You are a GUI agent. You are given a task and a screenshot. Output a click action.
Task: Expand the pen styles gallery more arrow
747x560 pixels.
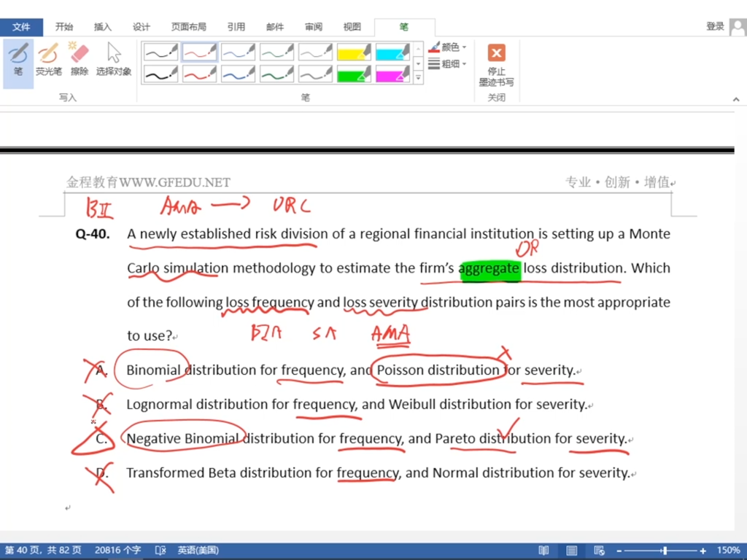pos(418,77)
